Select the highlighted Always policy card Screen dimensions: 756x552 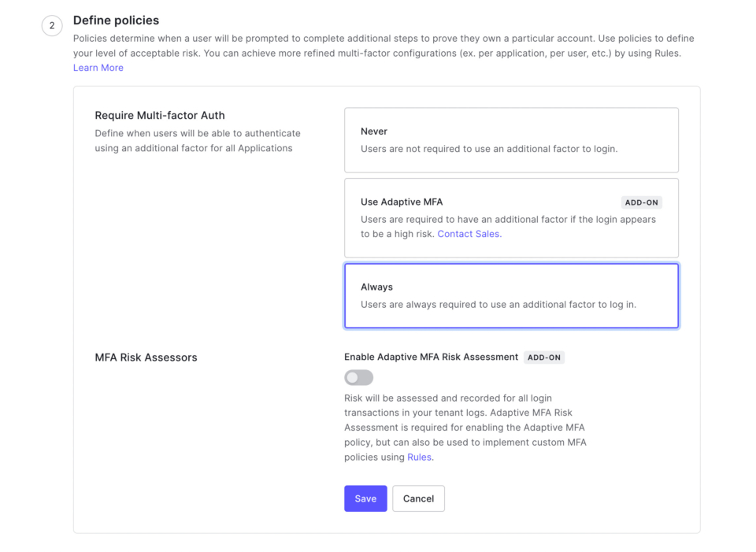pyautogui.click(x=510, y=295)
